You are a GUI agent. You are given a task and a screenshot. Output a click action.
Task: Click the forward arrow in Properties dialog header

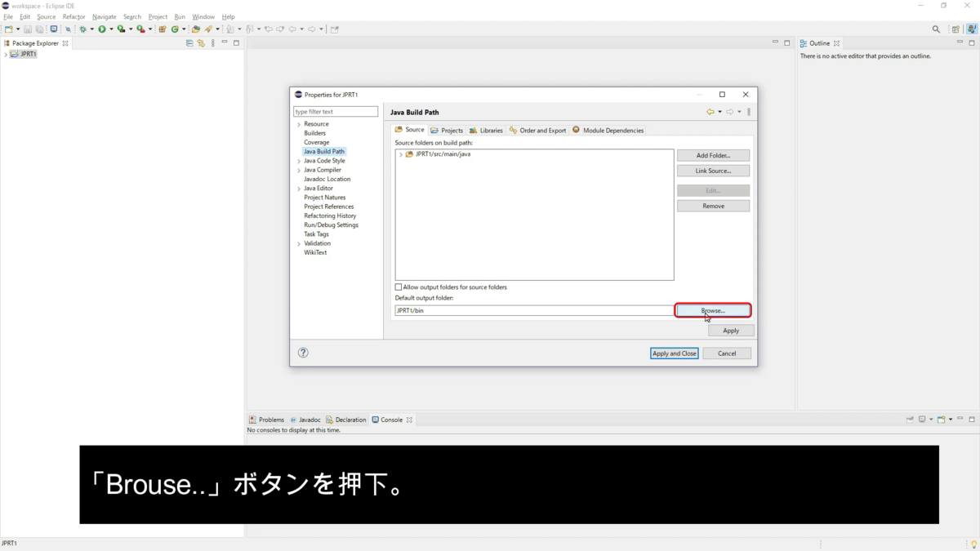tap(730, 112)
